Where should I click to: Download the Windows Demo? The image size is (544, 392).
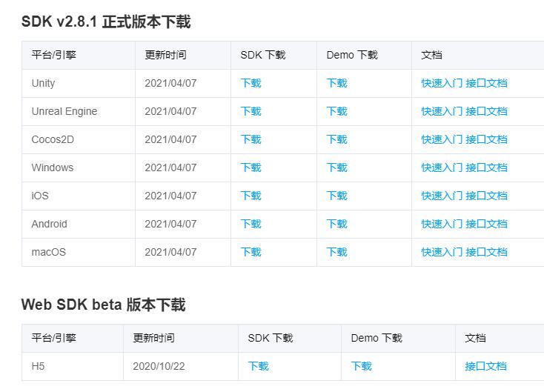tap(336, 167)
